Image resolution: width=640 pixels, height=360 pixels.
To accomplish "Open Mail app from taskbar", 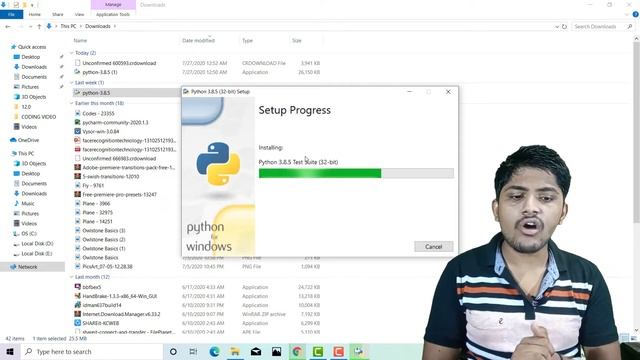I will tap(256, 351).
